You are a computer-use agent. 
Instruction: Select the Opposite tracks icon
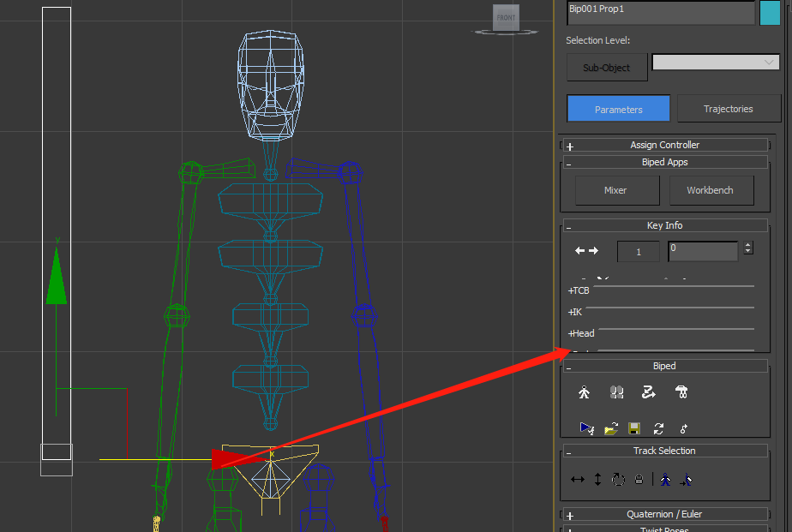point(686,480)
